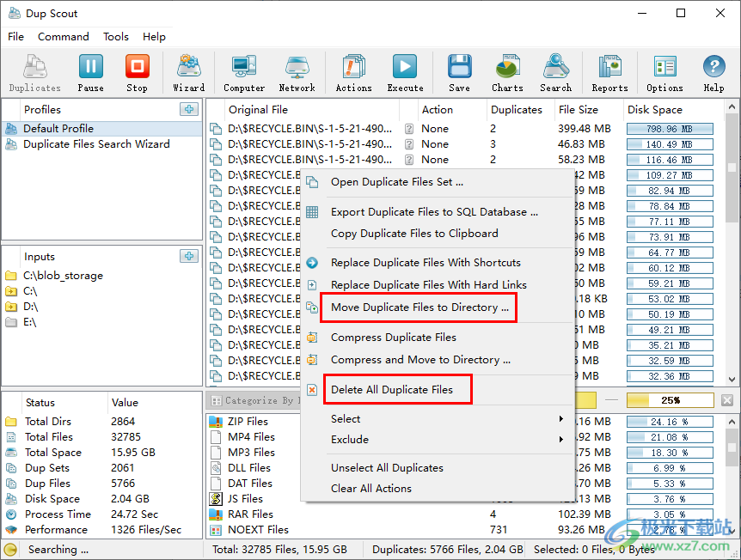
Task: Click the ZIP Files category icon
Action: pos(216,421)
